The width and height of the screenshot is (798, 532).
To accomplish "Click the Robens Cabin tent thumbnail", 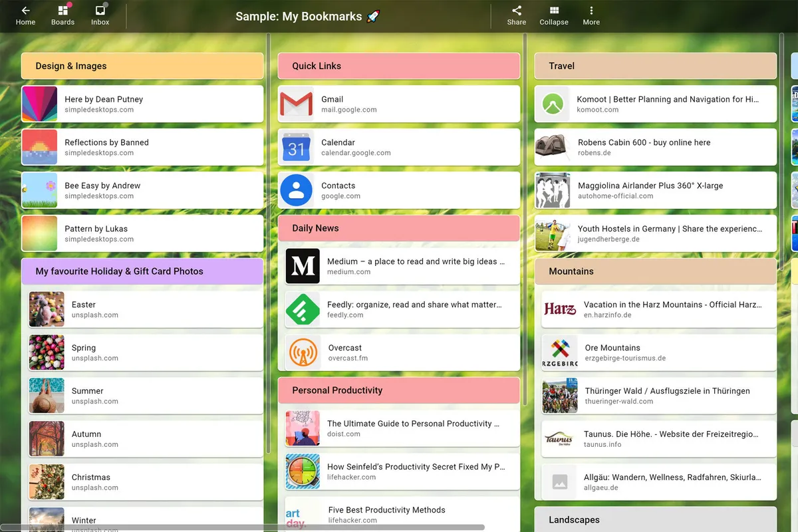I will (553, 147).
